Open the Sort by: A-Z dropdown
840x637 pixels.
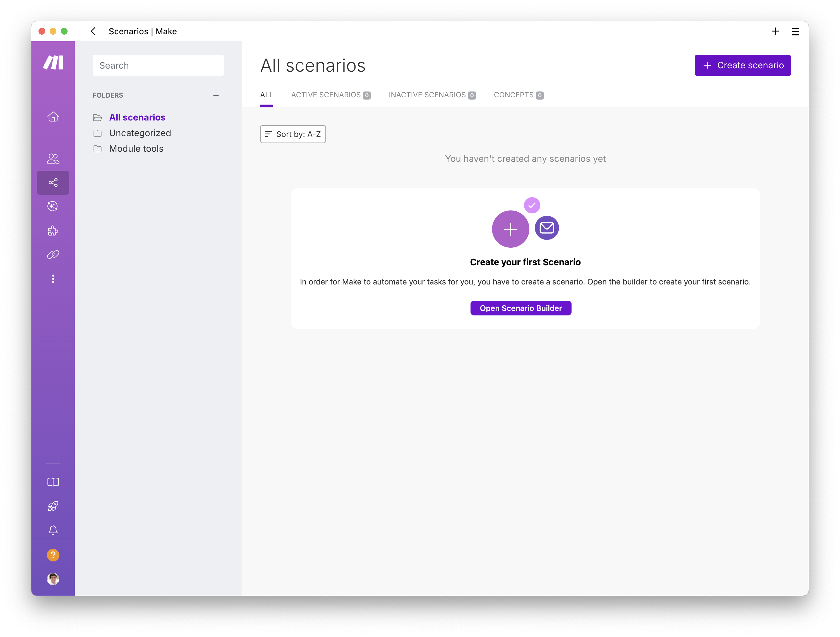292,134
